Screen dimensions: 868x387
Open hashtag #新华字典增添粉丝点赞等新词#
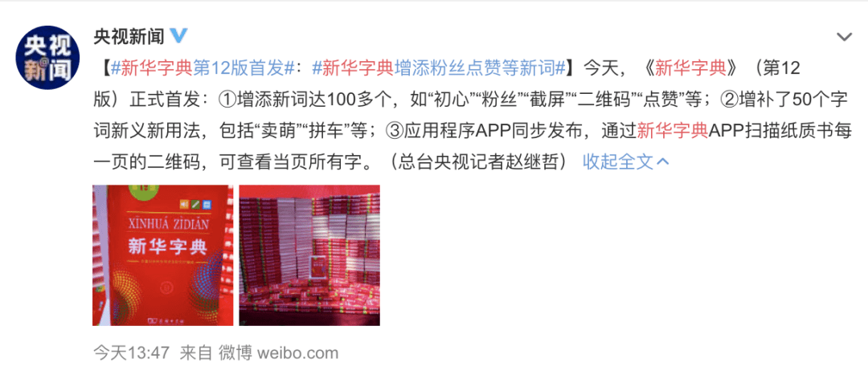(x=439, y=68)
